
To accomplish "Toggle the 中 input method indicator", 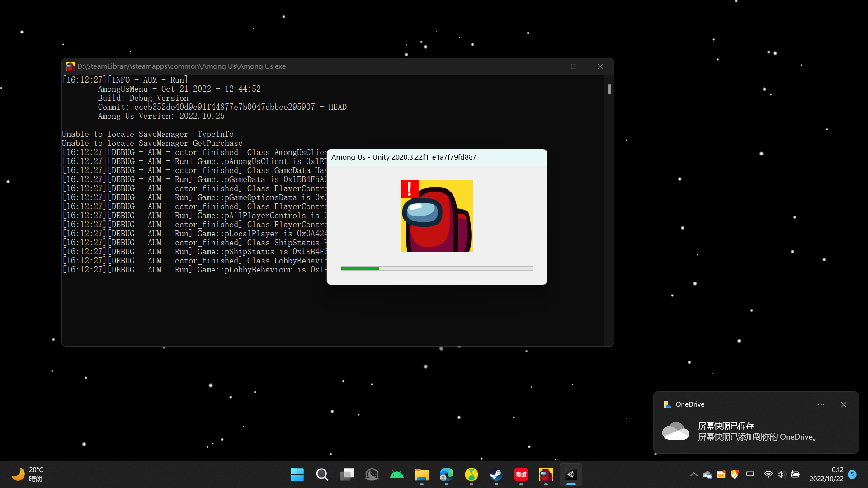I will click(x=750, y=474).
